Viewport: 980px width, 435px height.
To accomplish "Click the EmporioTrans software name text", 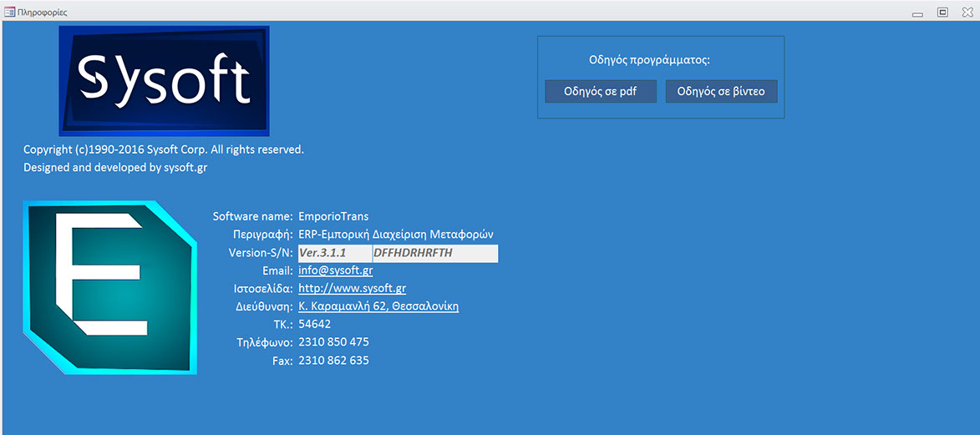I will tap(333, 216).
